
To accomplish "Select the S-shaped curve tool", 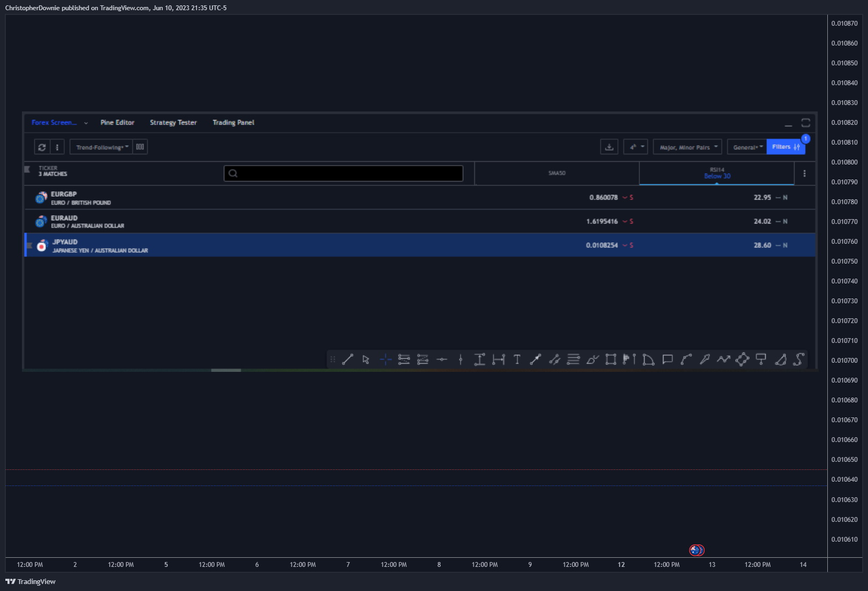I will tap(799, 360).
